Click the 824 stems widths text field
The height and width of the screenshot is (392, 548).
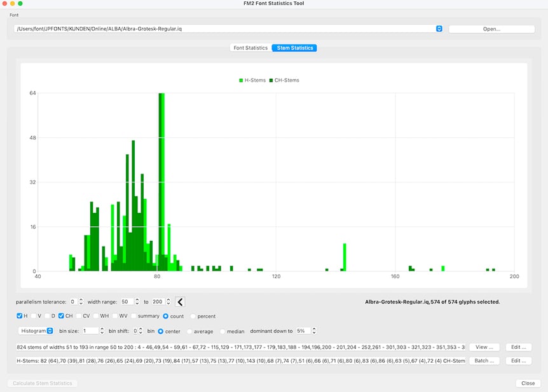[x=240, y=348]
